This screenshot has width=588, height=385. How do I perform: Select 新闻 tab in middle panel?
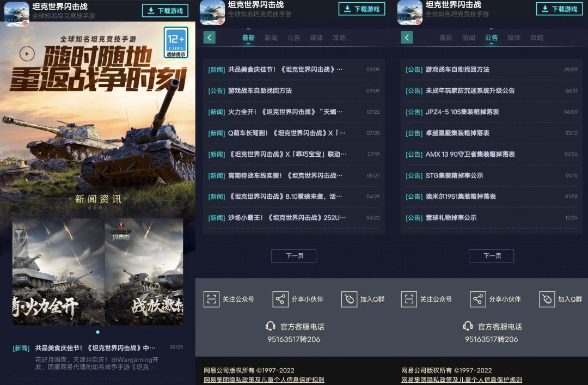pyautogui.click(x=271, y=38)
